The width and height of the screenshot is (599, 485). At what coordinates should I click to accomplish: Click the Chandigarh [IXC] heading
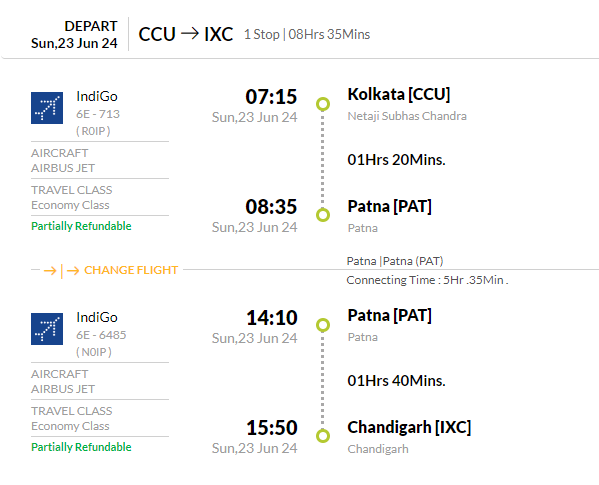[409, 427]
